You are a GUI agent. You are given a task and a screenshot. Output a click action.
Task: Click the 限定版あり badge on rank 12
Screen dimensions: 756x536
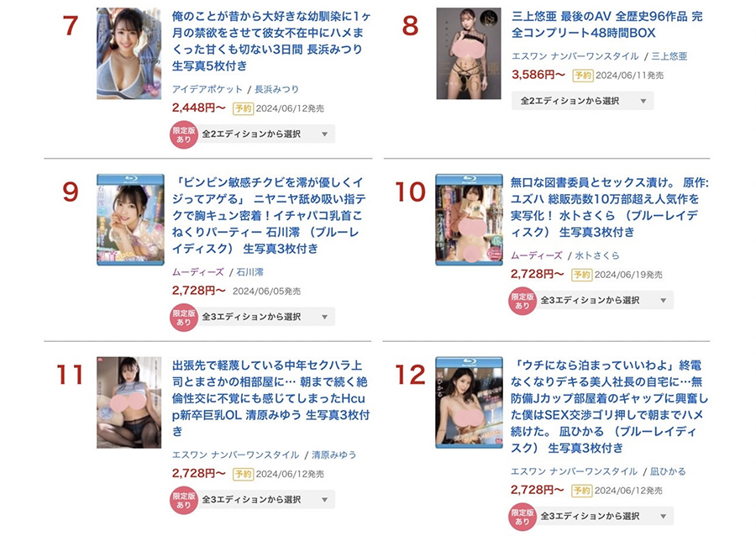click(522, 517)
